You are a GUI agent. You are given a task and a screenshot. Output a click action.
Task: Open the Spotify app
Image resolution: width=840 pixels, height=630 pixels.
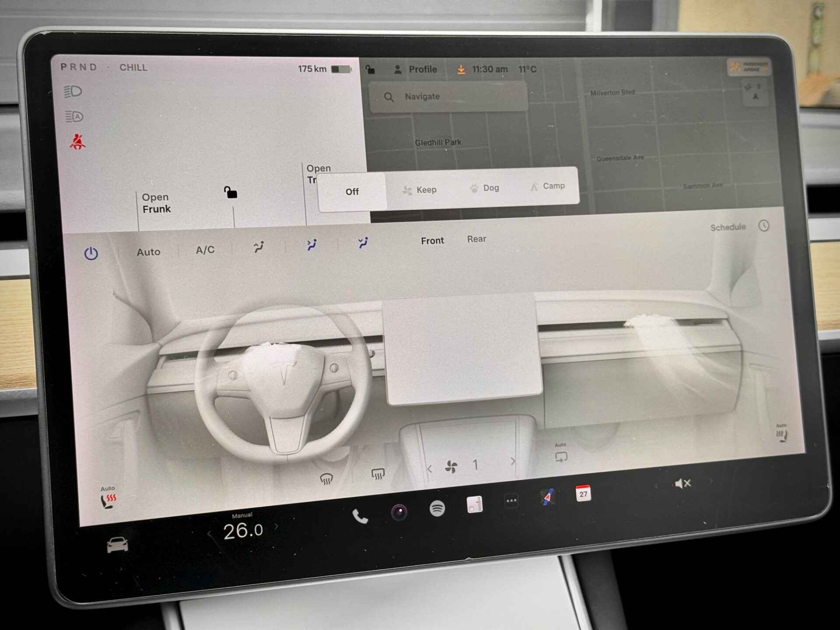(x=437, y=508)
